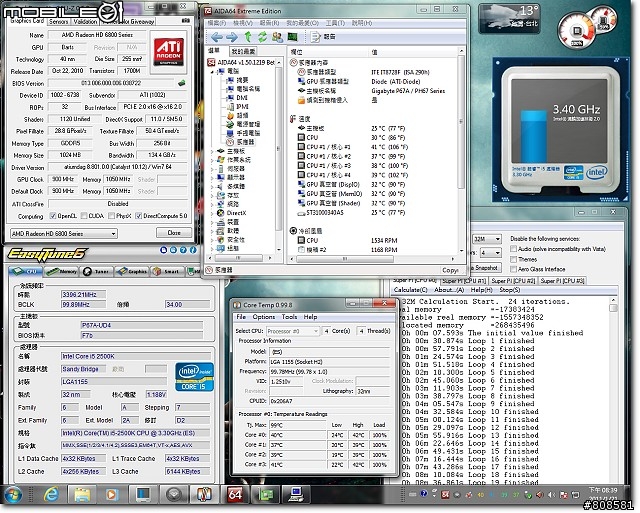Open About menu in Super PI
Viewport: 640px width, 513px height.
point(449,290)
